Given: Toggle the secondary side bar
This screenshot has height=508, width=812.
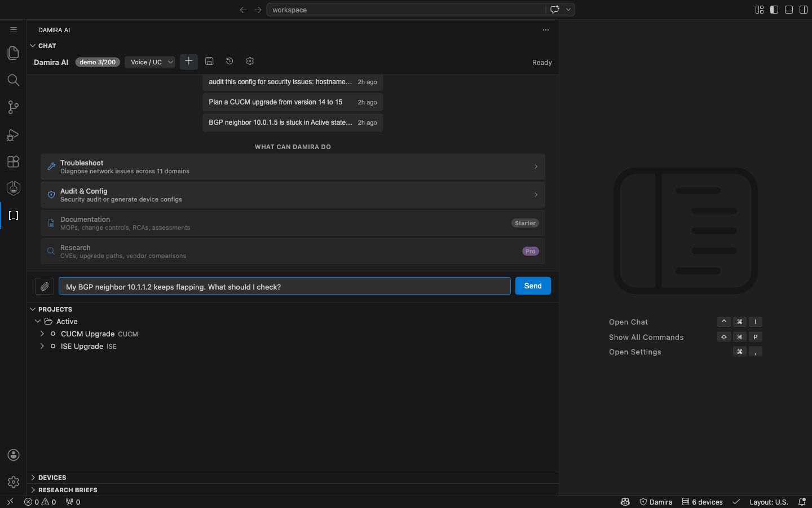Looking at the screenshot, I should click(804, 10).
